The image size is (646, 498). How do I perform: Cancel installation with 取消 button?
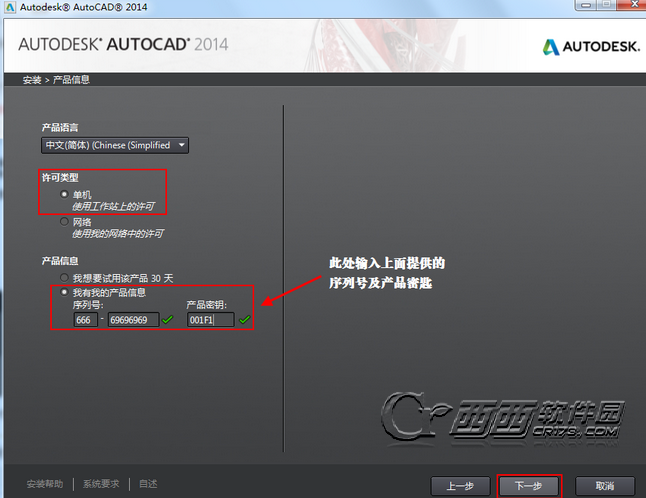tap(605, 486)
